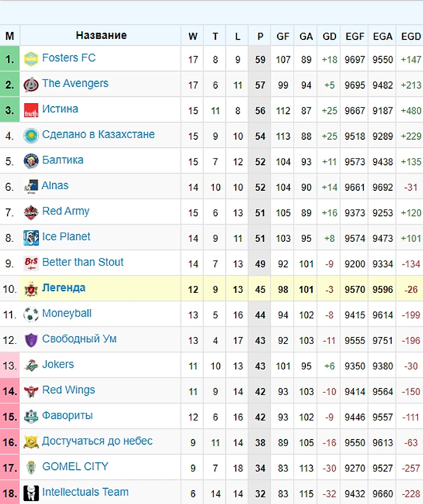Open the Jokers team link
423x504 pixels.
tap(58, 364)
